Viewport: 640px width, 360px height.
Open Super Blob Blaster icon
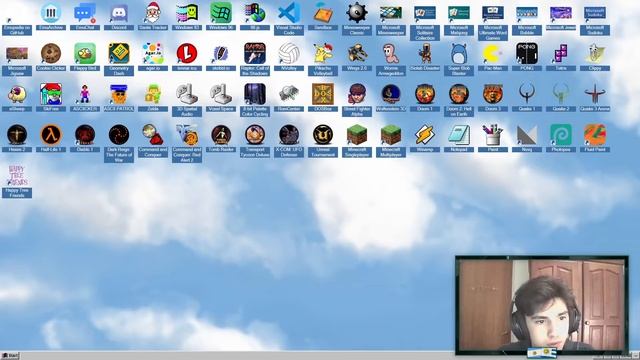(459, 53)
